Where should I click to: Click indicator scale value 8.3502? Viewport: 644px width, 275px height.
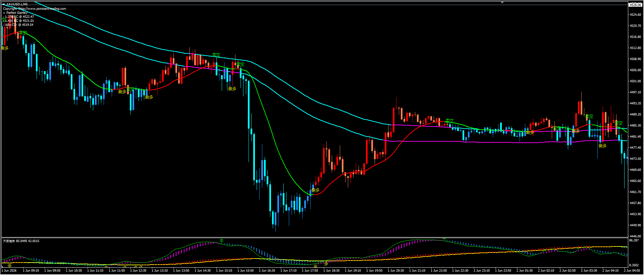point(634,265)
